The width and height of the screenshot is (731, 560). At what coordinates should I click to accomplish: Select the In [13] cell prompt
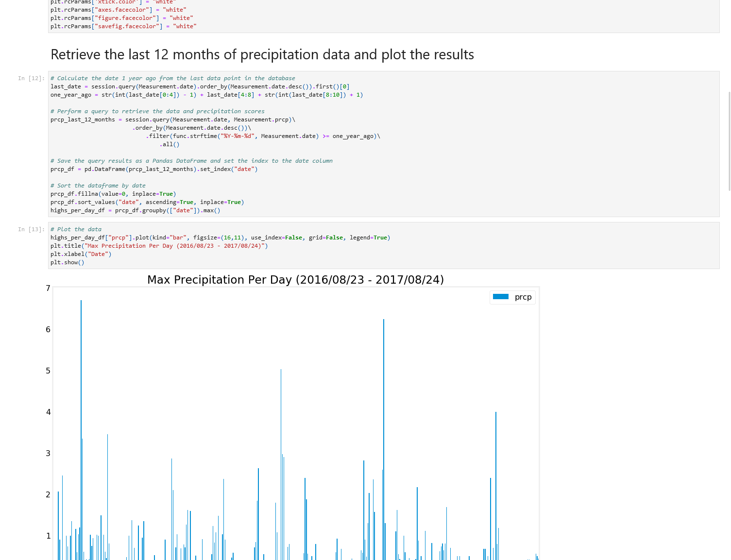click(x=31, y=229)
